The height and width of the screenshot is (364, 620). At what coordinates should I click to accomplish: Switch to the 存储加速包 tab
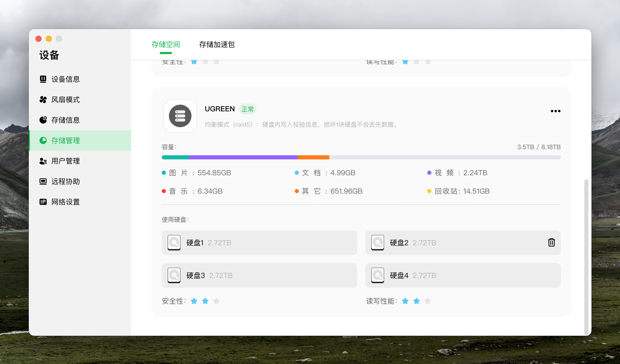pyautogui.click(x=217, y=45)
